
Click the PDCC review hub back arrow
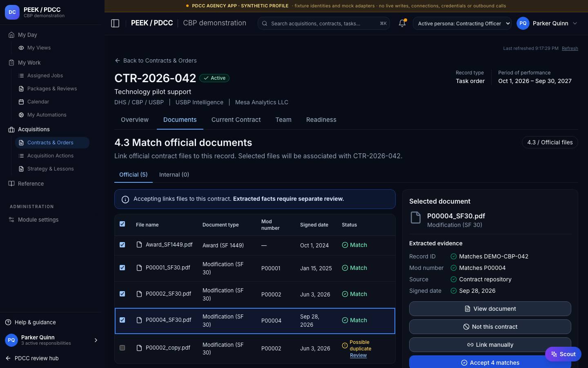coord(8,358)
